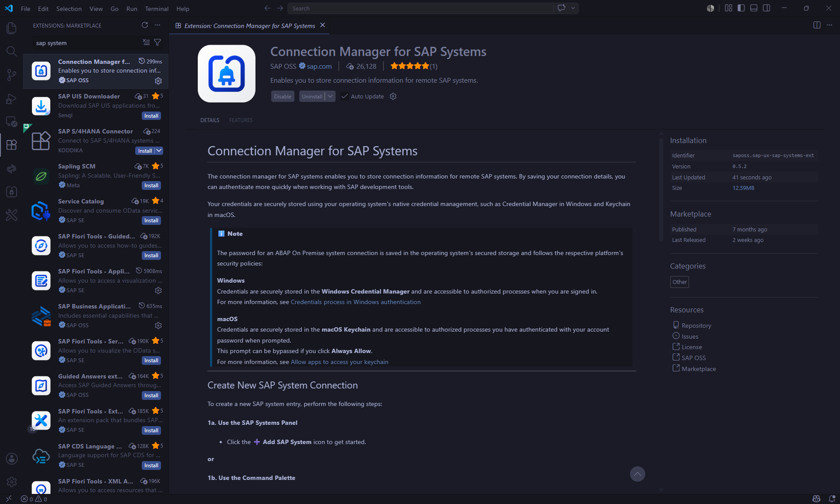Open the Source Control view
Viewport: 840px width, 504px height.
[x=11, y=75]
